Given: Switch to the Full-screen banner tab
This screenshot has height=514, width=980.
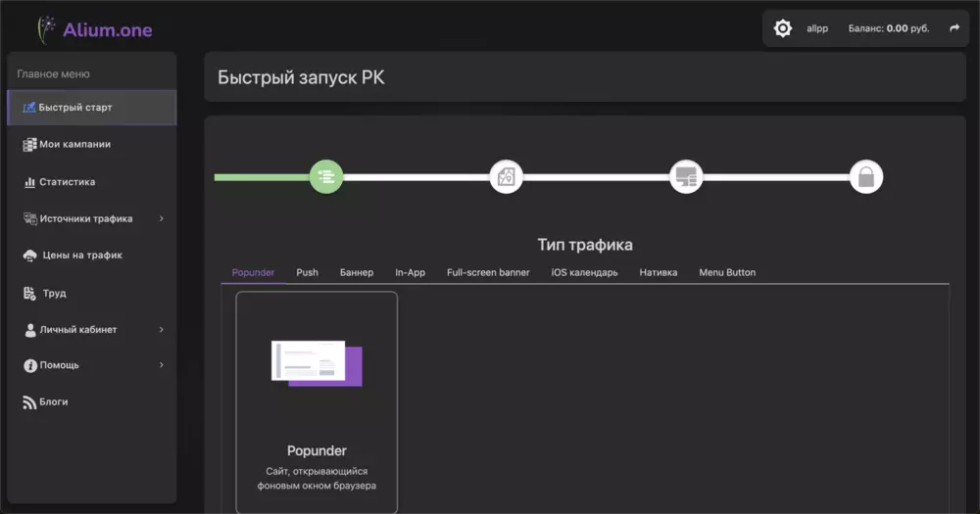Looking at the screenshot, I should (x=488, y=272).
